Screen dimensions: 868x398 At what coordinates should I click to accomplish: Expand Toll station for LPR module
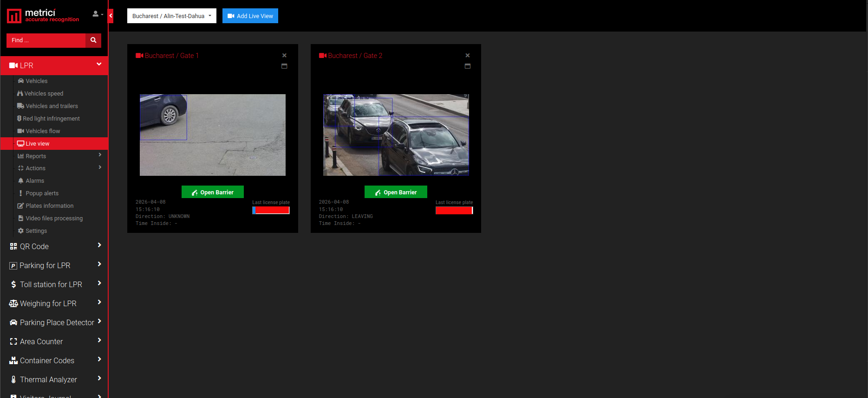click(54, 284)
